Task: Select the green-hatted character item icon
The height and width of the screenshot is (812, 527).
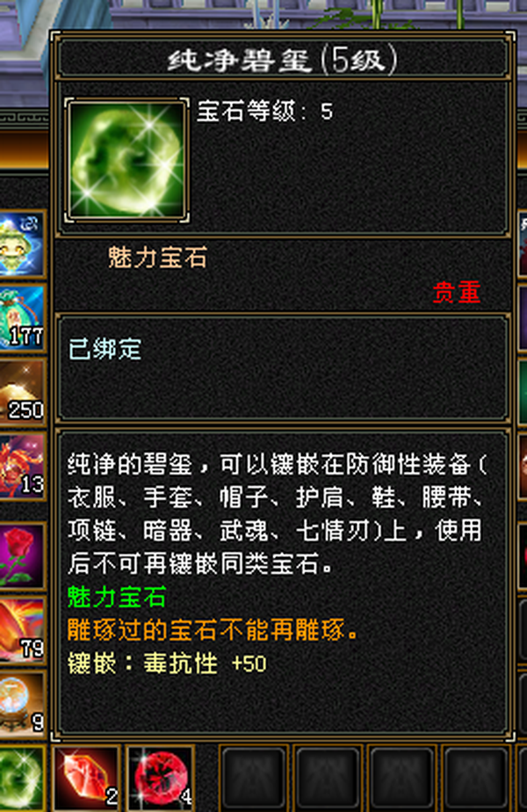Action: [22, 244]
